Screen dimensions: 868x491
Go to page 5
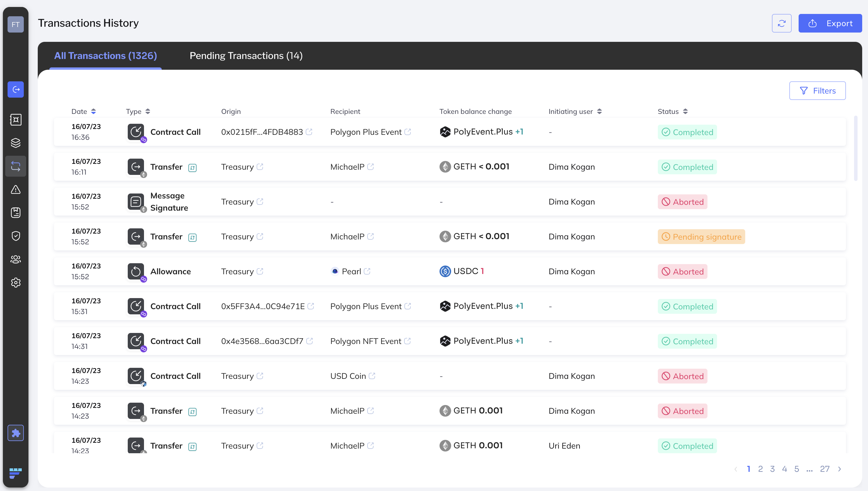point(797,469)
